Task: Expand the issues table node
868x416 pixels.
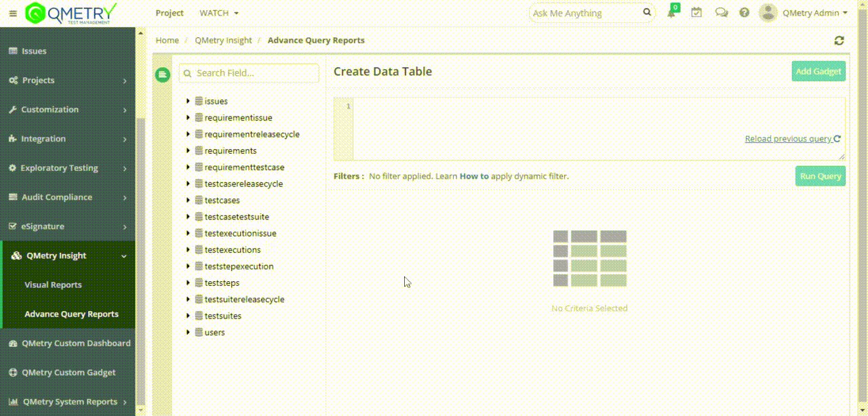Action: [188, 101]
